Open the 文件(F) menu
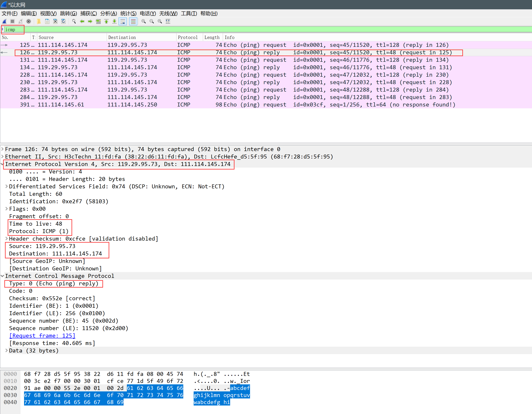Viewport: 532px width, 414px height. pyautogui.click(x=10, y=13)
